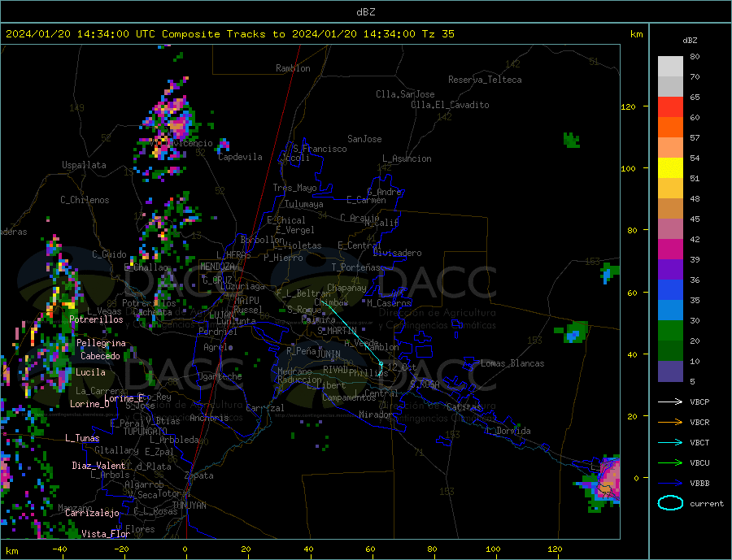Click the cyan 'current' ellipse legend icon
This screenshot has height=560, width=732.
(670, 503)
